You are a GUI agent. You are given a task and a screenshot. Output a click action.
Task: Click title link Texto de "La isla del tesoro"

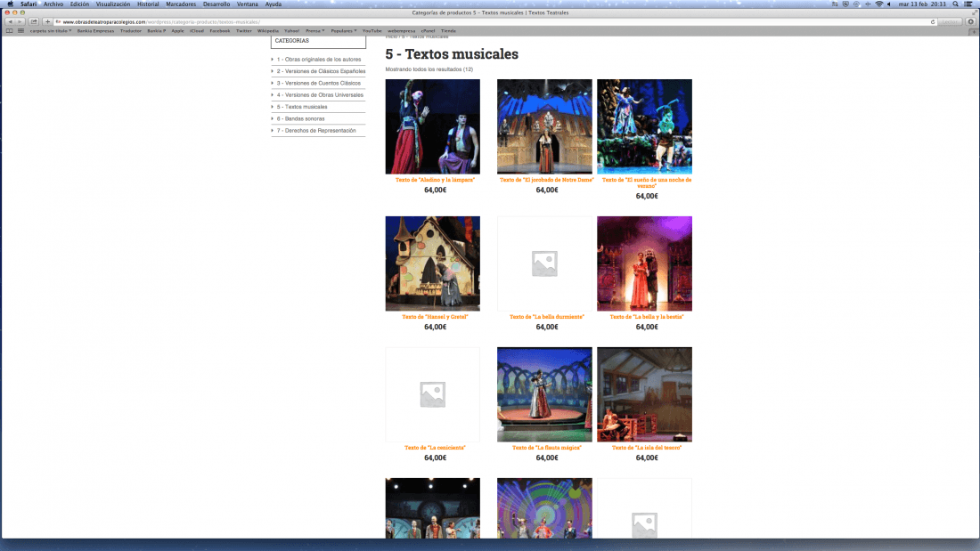(646, 448)
